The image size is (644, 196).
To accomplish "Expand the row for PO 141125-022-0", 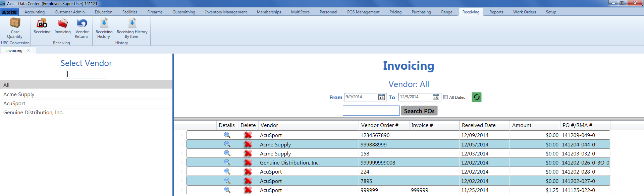I will 182,190.
